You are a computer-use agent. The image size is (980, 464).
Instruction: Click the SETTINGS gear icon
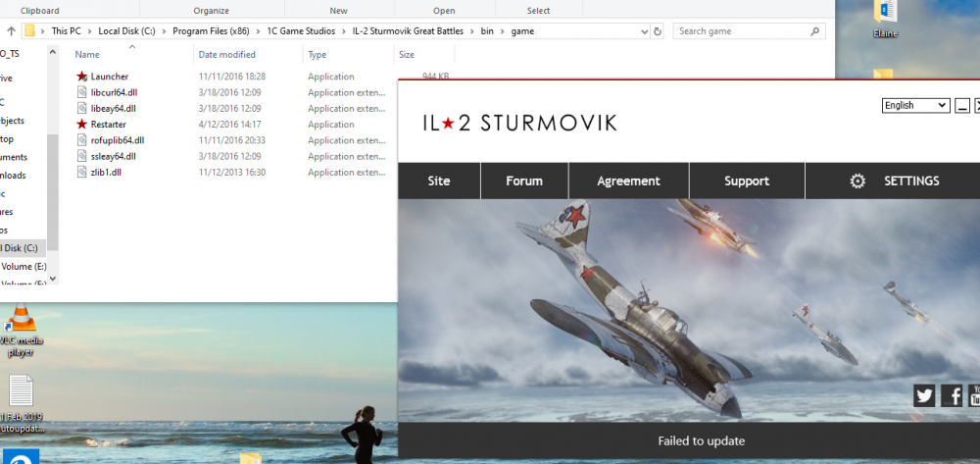click(x=857, y=181)
